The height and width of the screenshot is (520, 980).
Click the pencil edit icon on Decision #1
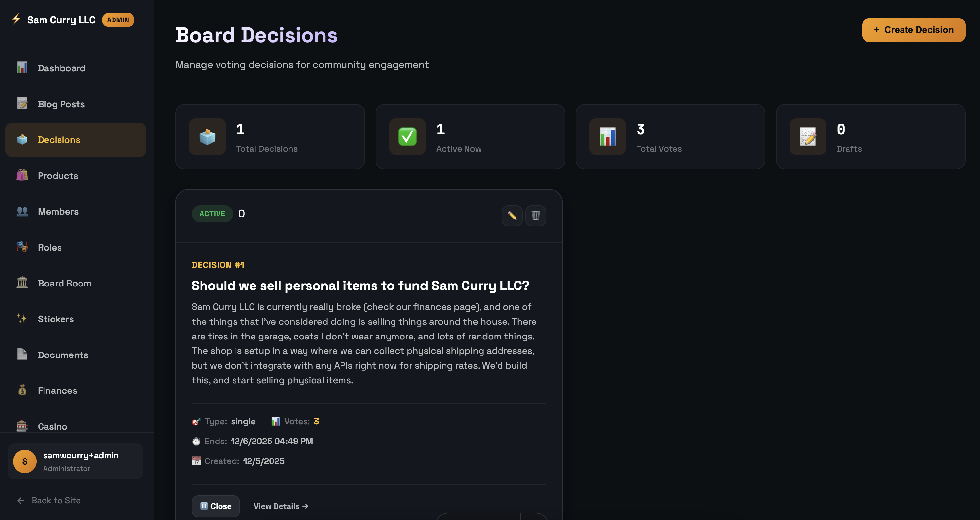[512, 216]
